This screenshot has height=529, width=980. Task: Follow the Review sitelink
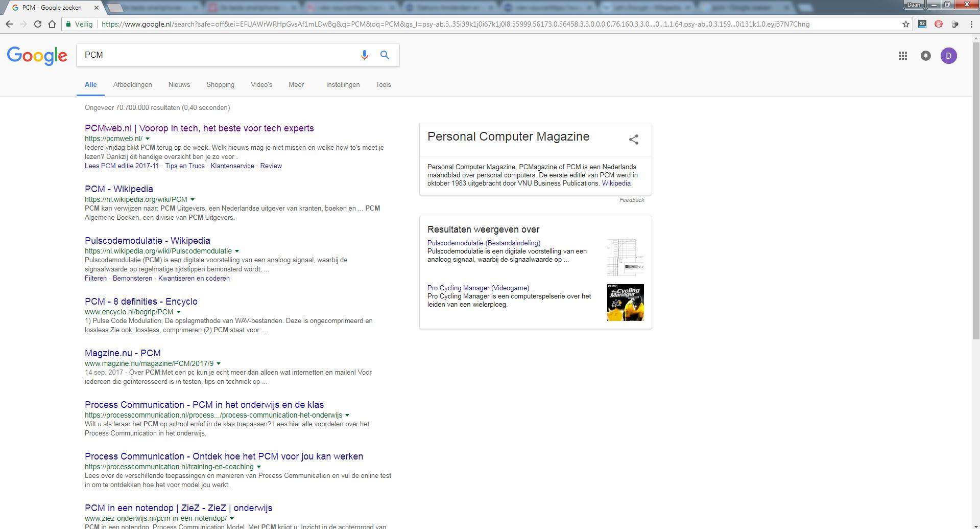tap(271, 166)
